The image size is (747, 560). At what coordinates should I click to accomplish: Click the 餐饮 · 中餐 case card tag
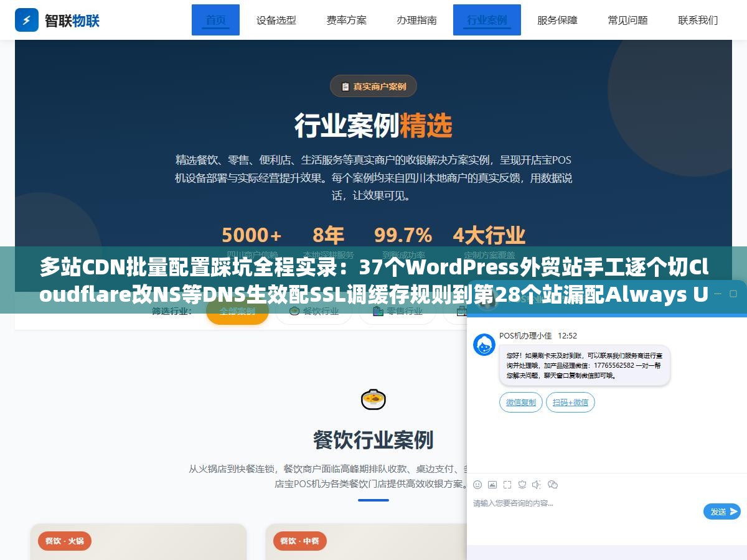pyautogui.click(x=300, y=541)
